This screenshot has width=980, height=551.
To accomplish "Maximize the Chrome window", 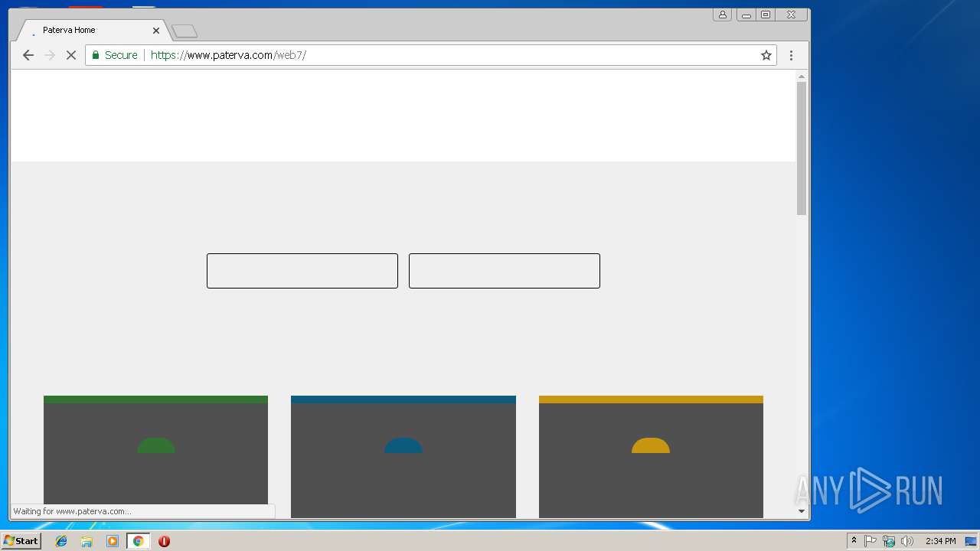I will point(765,15).
